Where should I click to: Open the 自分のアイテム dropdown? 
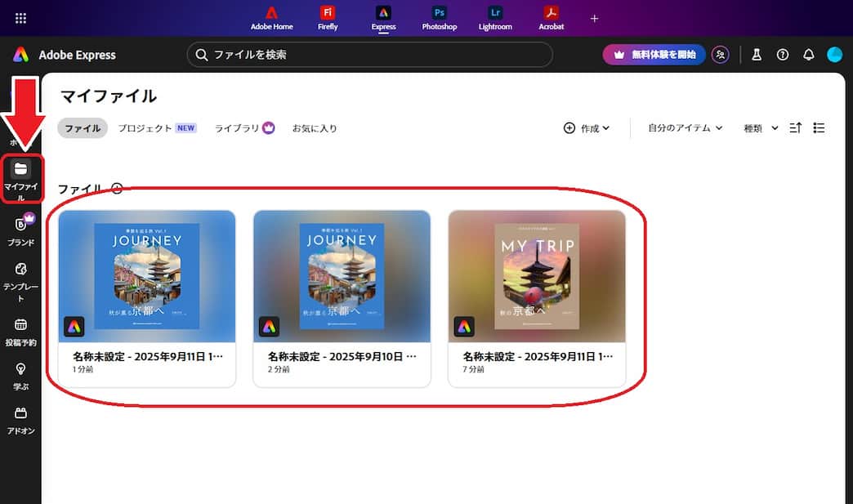coord(684,128)
